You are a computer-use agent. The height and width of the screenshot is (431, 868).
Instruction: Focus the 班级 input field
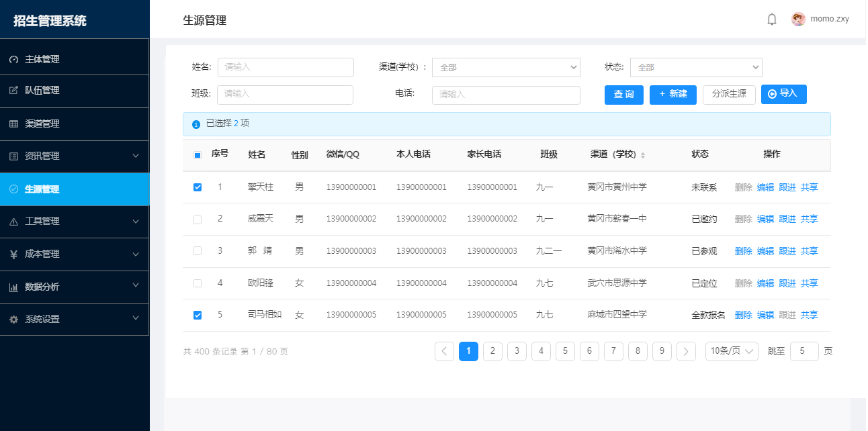coord(285,95)
